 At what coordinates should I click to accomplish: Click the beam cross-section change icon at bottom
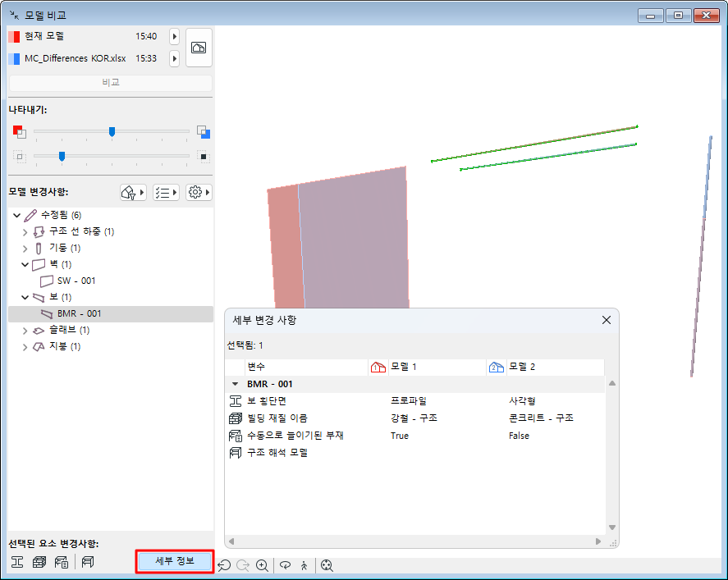17,562
